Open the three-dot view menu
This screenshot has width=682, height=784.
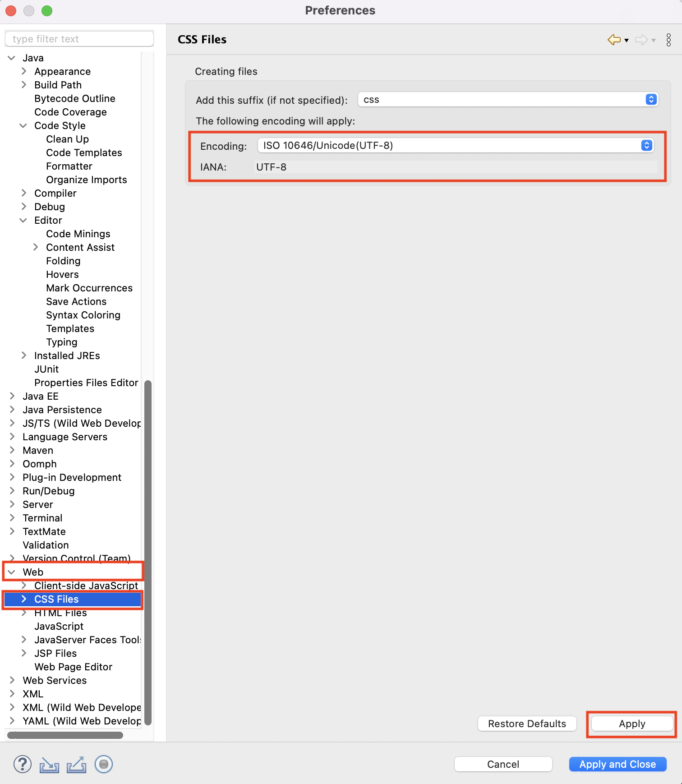tap(668, 40)
